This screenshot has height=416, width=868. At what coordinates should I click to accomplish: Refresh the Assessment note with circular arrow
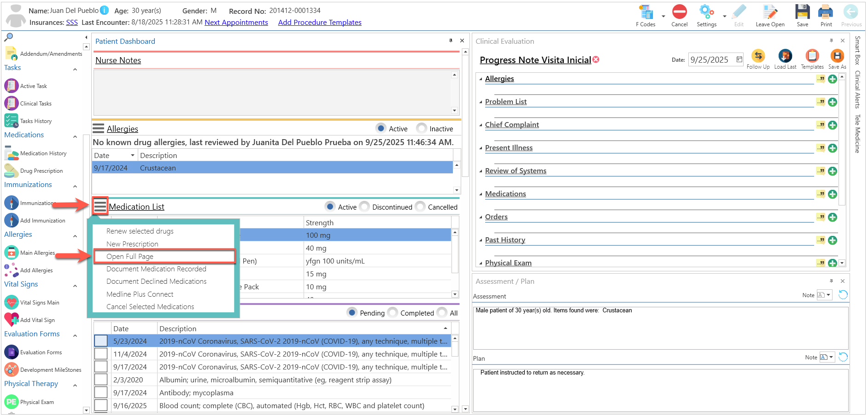[843, 295]
